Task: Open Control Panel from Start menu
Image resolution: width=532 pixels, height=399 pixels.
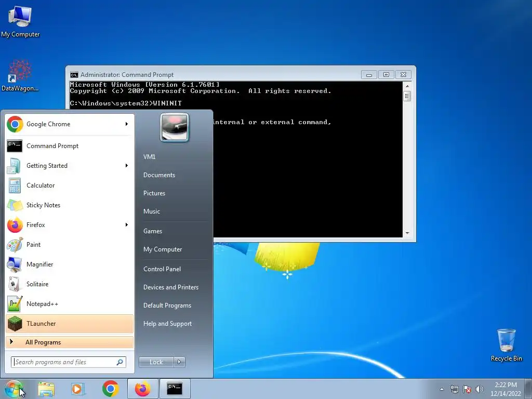Action: coord(162,269)
